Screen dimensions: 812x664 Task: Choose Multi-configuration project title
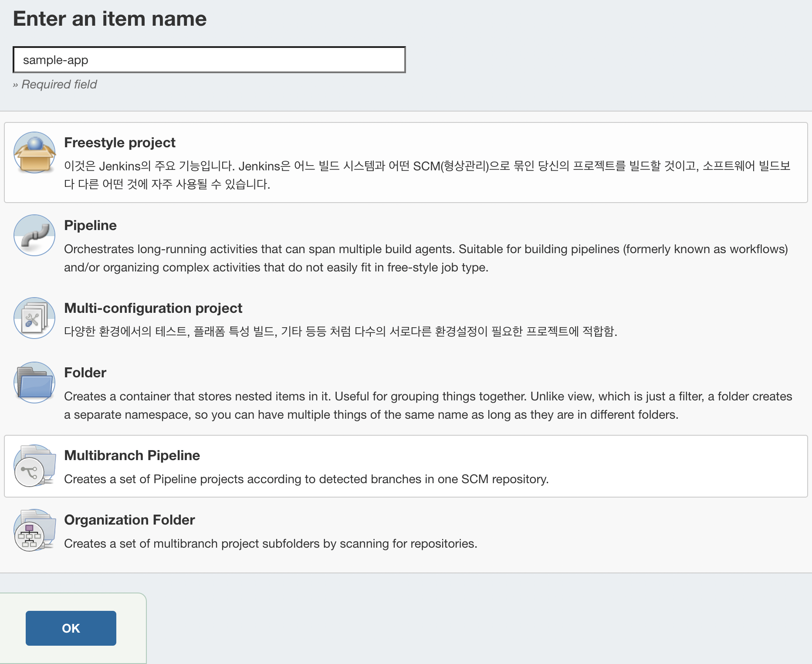pos(153,308)
